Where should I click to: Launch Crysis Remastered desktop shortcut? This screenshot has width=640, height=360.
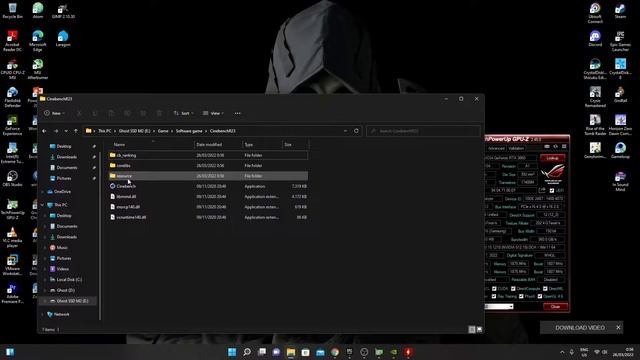coord(595,97)
